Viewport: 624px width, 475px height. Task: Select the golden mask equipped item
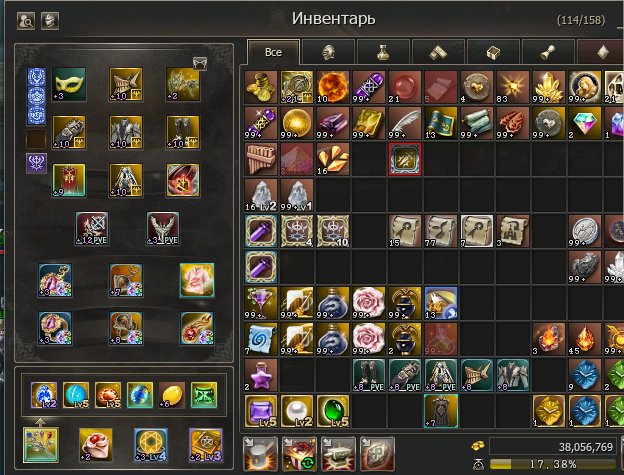click(x=69, y=84)
